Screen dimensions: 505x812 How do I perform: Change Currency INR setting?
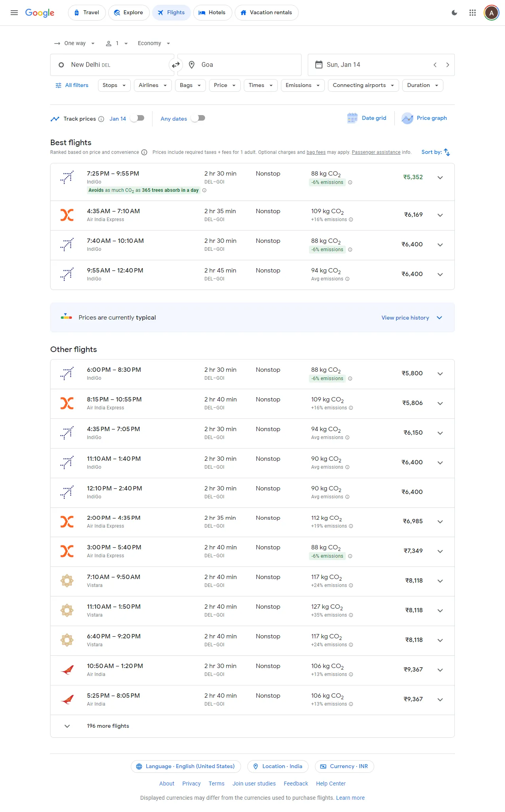345,767
